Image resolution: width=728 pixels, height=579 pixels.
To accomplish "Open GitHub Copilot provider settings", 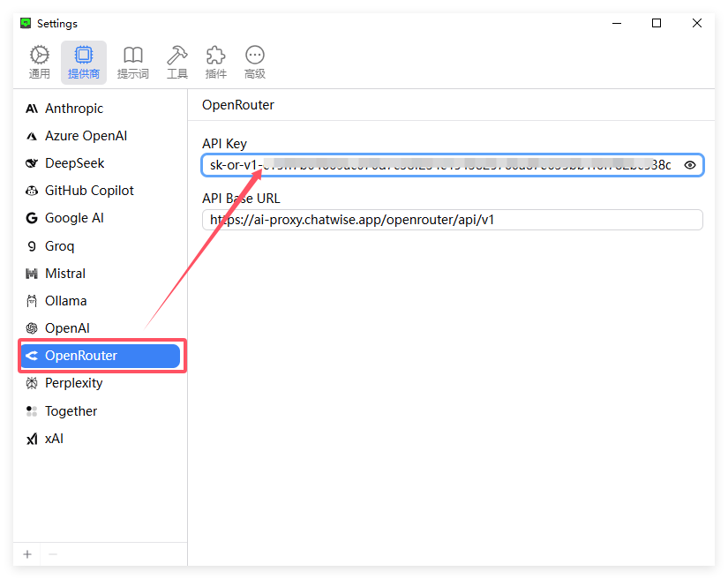I will pos(89,191).
